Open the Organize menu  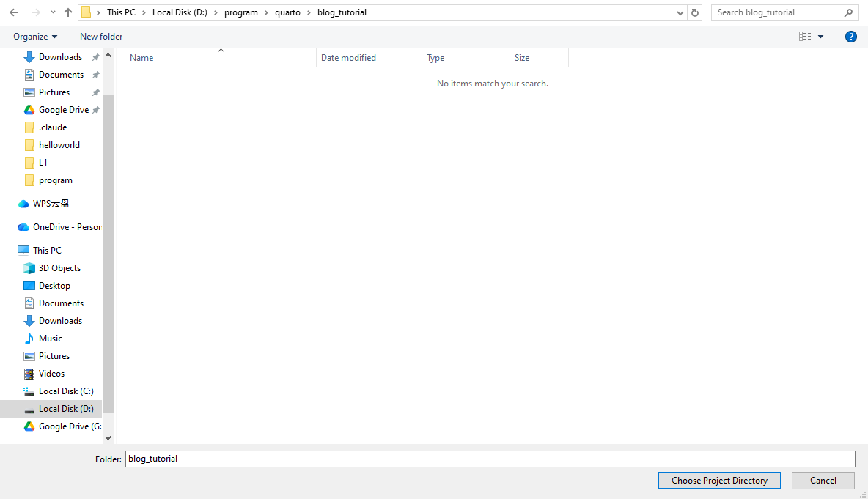(35, 37)
